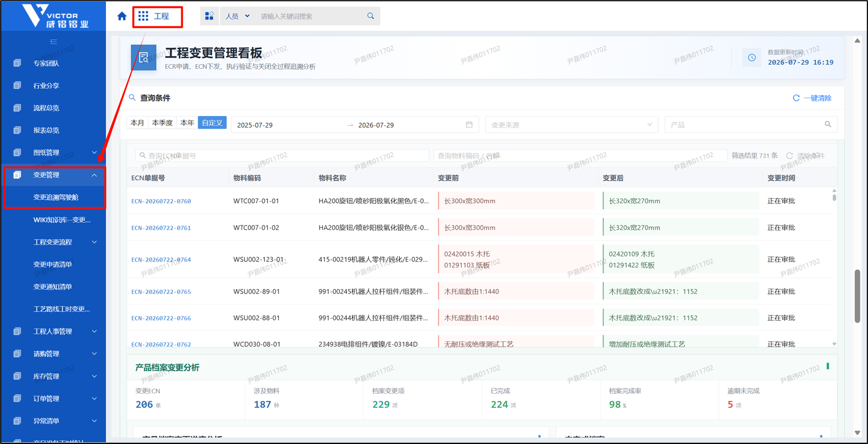The width and height of the screenshot is (868, 444).
Task: Expand the 请购管理 submenu chevron
Action: pyautogui.click(x=94, y=354)
